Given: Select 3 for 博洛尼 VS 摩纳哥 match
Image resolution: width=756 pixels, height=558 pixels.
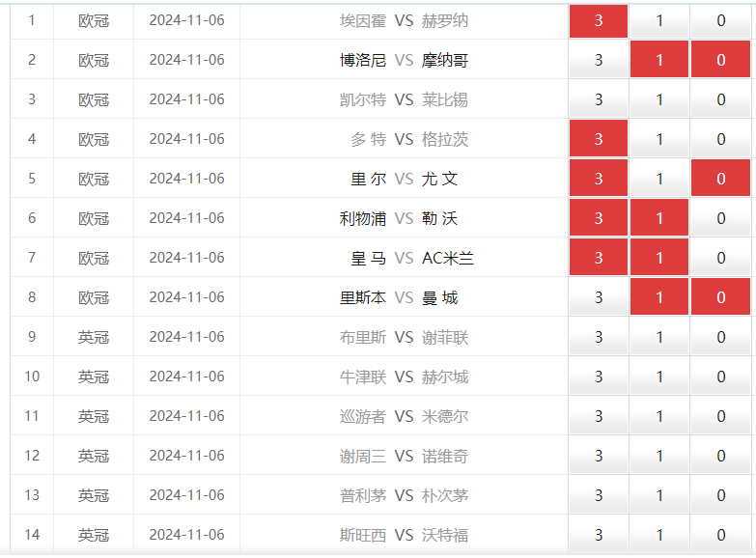Looking at the screenshot, I should (599, 60).
